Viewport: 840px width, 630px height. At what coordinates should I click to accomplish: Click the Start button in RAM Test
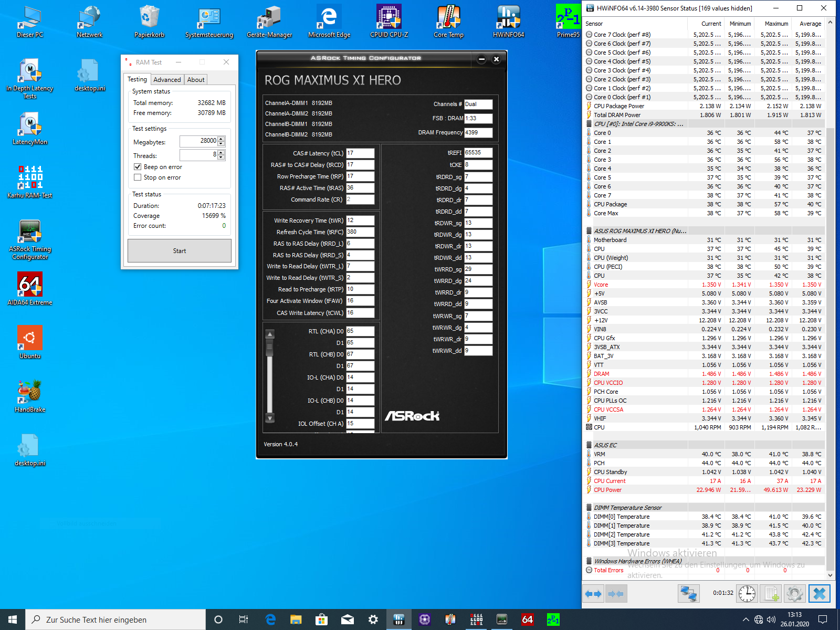(180, 251)
